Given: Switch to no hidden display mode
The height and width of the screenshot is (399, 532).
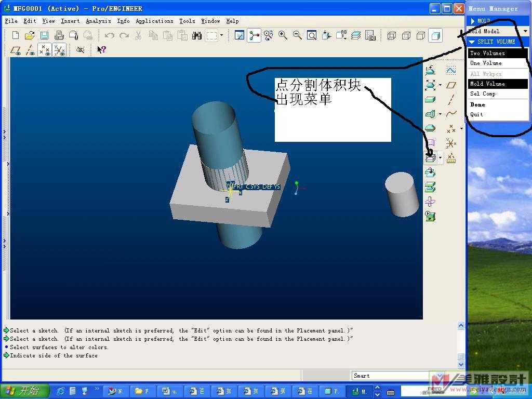Looking at the screenshot, I should coord(421,35).
